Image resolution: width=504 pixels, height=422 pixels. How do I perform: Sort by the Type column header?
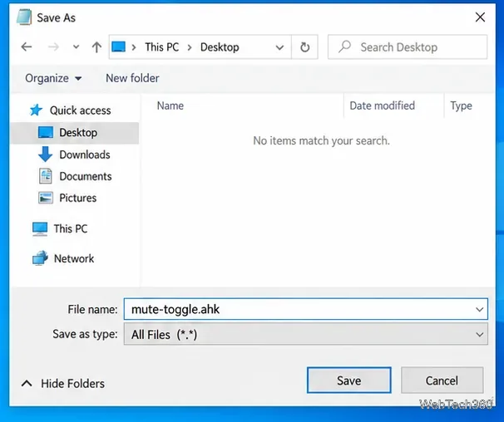click(461, 105)
